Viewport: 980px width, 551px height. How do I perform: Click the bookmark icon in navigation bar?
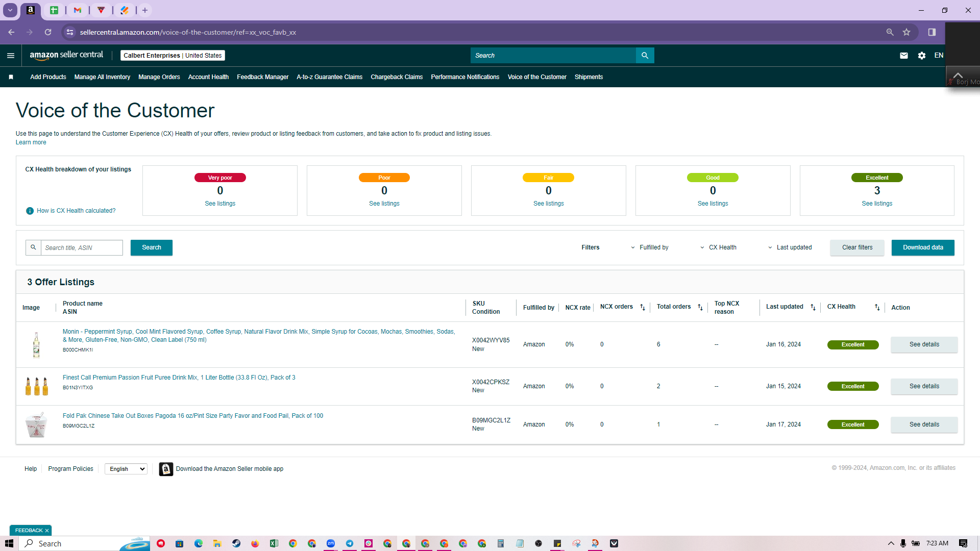coord(11,77)
